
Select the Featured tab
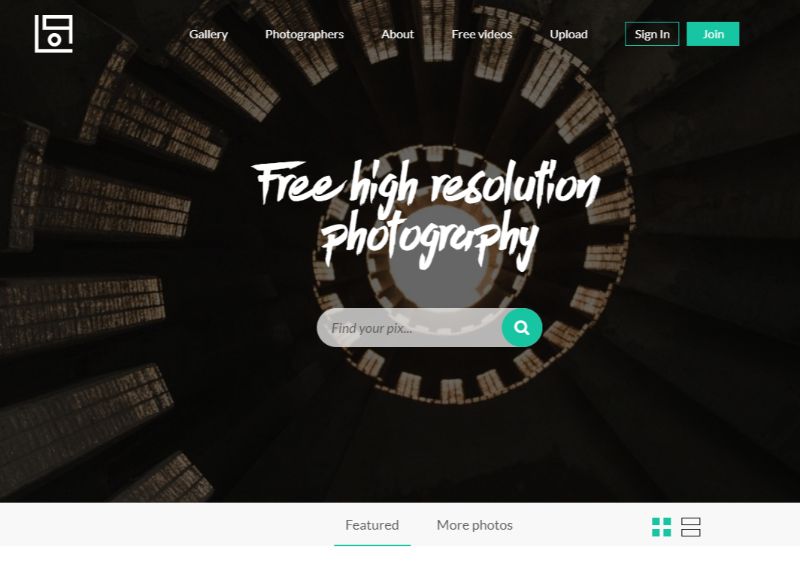click(x=372, y=525)
